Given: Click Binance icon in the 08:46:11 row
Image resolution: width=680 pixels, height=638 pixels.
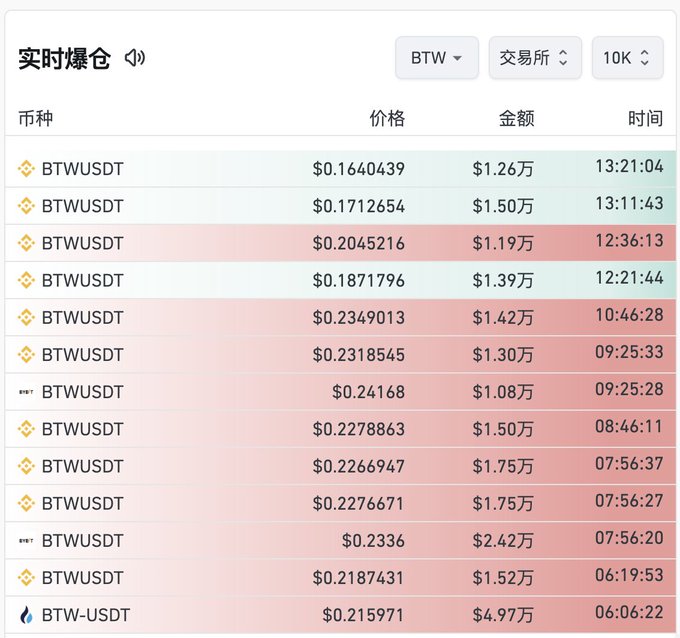Looking at the screenshot, I should tap(26, 429).
